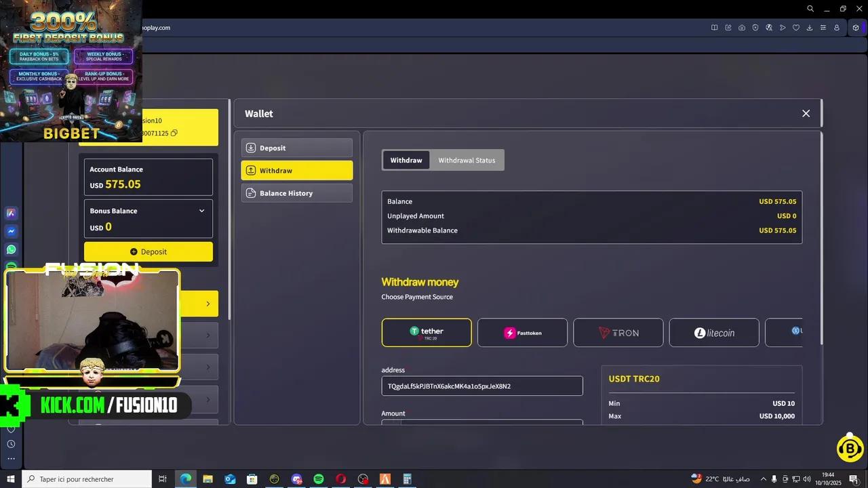Open Microsoft Store from the taskbar
Screen dimensions: 868x488
click(x=252, y=479)
